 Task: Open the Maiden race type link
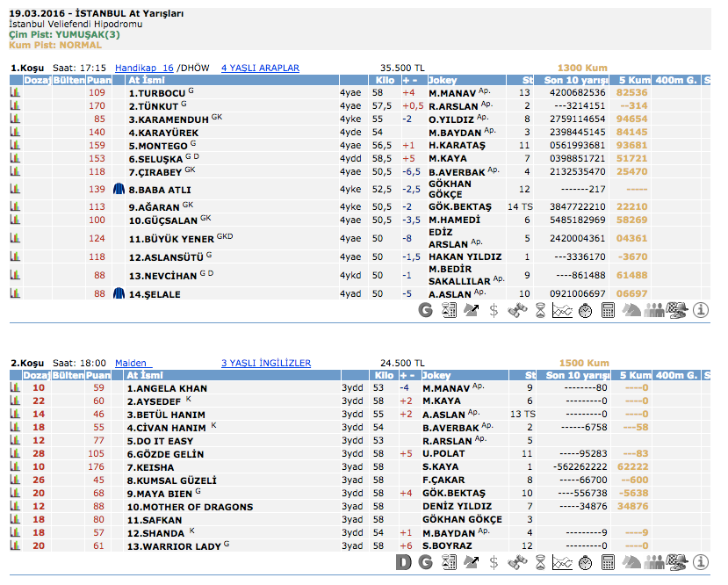pos(133,363)
